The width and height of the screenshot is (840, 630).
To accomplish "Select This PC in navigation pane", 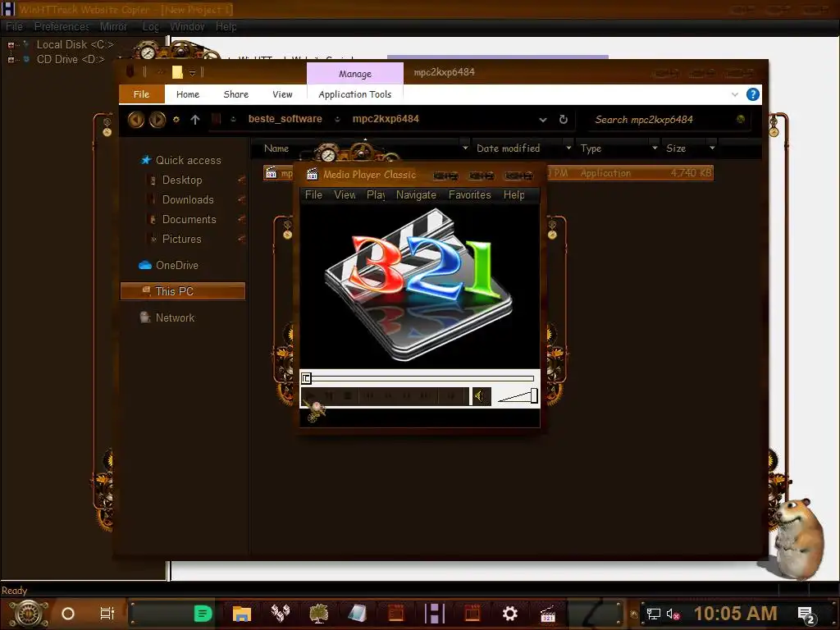I will tap(183, 291).
